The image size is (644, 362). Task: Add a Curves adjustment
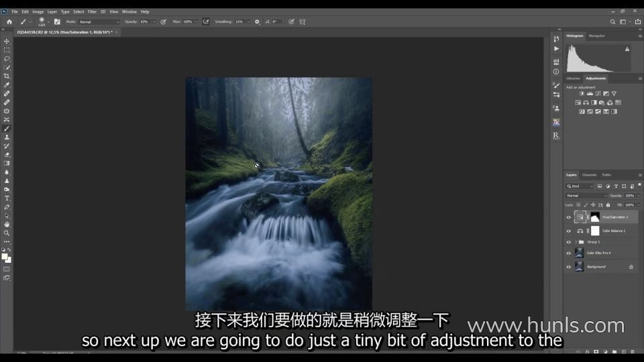pos(598,94)
